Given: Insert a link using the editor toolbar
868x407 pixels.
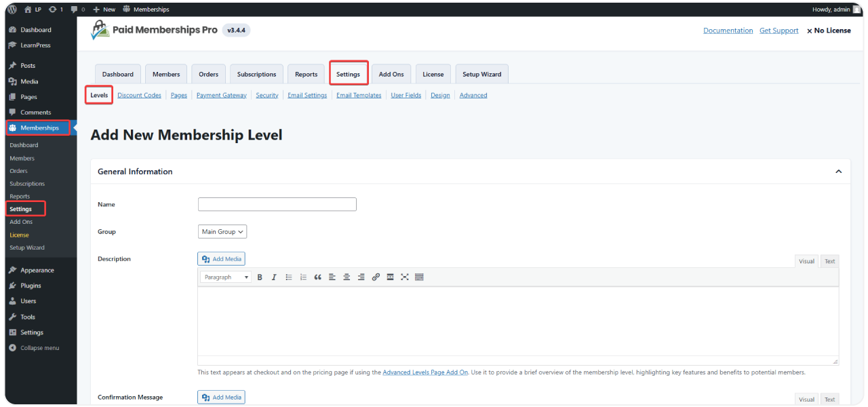Looking at the screenshot, I should (376, 277).
